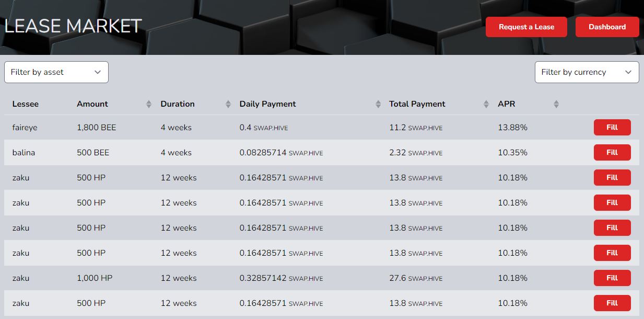Open the Filter by currency dropdown
644x319 pixels.
click(x=587, y=72)
